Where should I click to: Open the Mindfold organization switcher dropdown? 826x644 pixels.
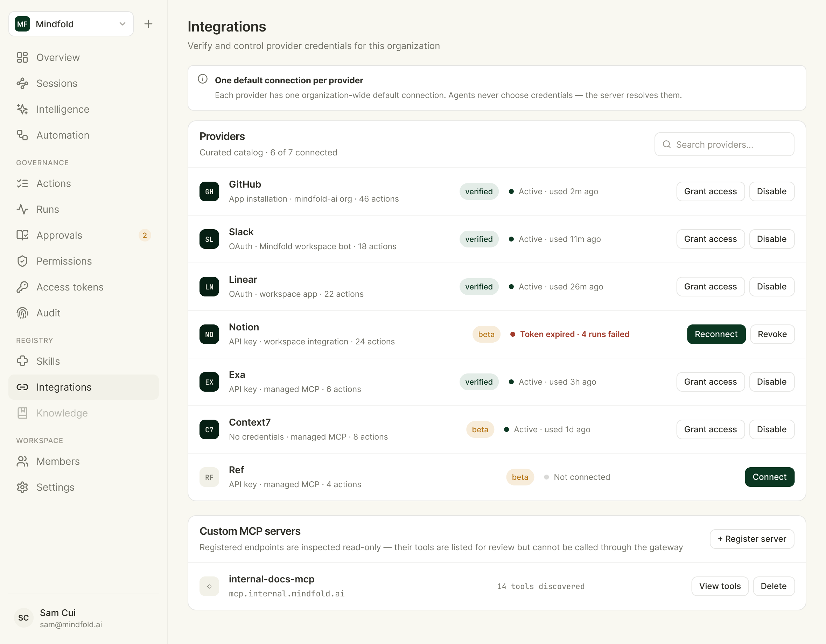click(71, 24)
